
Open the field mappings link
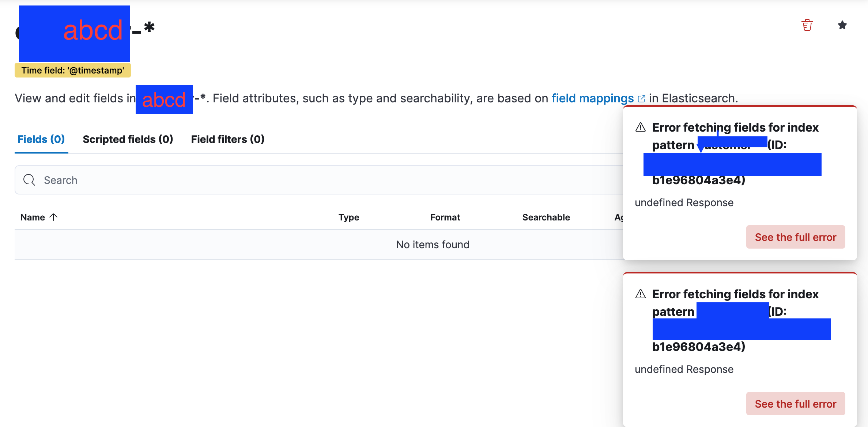tap(592, 98)
